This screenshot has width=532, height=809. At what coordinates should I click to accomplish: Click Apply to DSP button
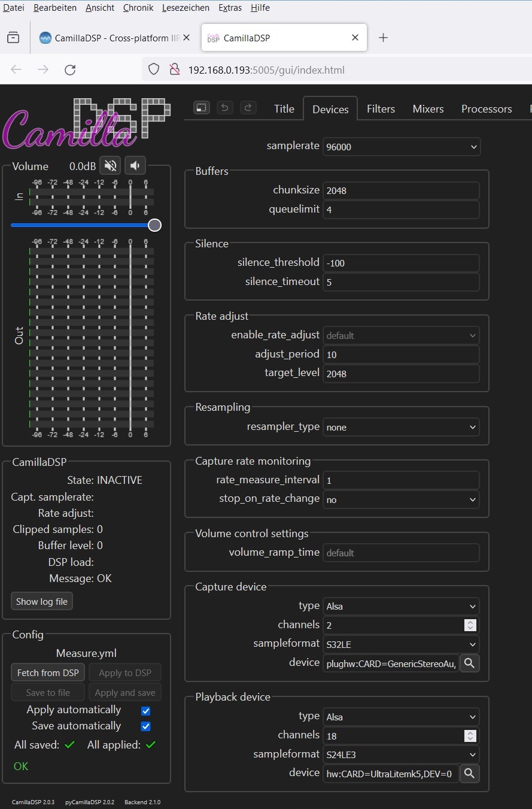(125, 672)
